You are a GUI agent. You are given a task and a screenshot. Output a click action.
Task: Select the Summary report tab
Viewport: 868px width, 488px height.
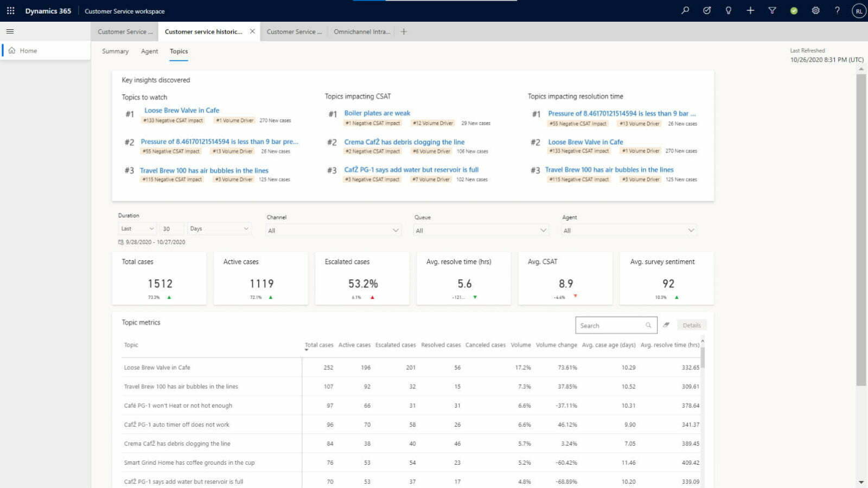point(116,51)
